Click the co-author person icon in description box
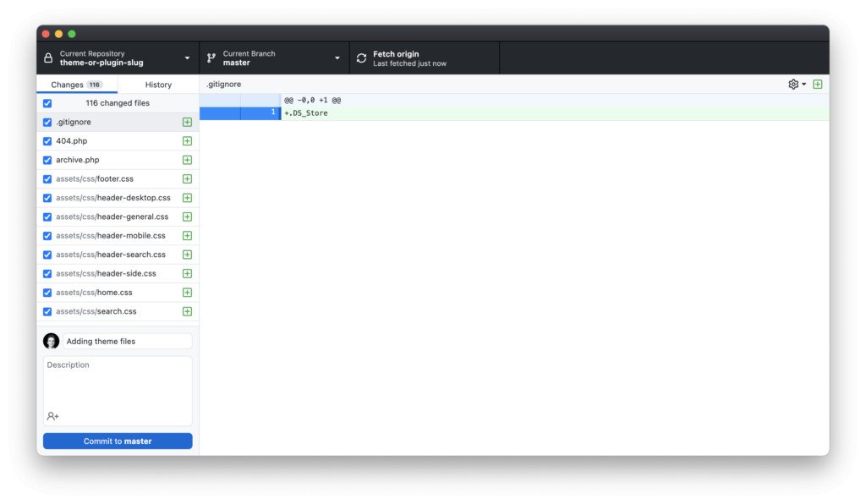866x504 pixels. [52, 416]
